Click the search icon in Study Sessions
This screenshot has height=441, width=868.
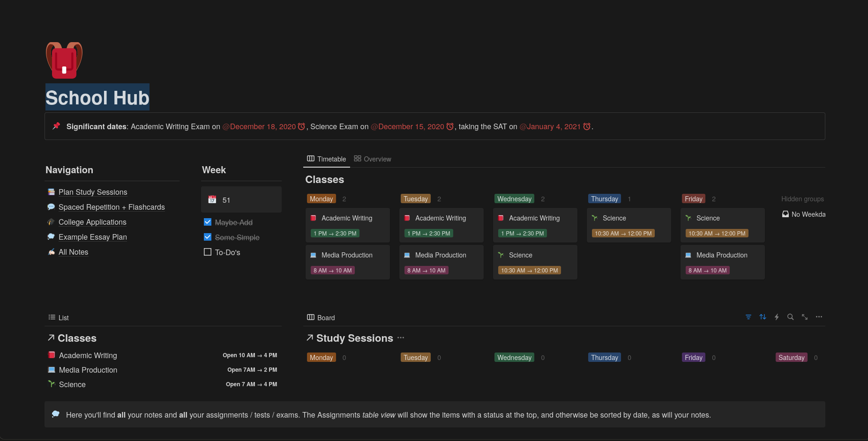(x=791, y=317)
